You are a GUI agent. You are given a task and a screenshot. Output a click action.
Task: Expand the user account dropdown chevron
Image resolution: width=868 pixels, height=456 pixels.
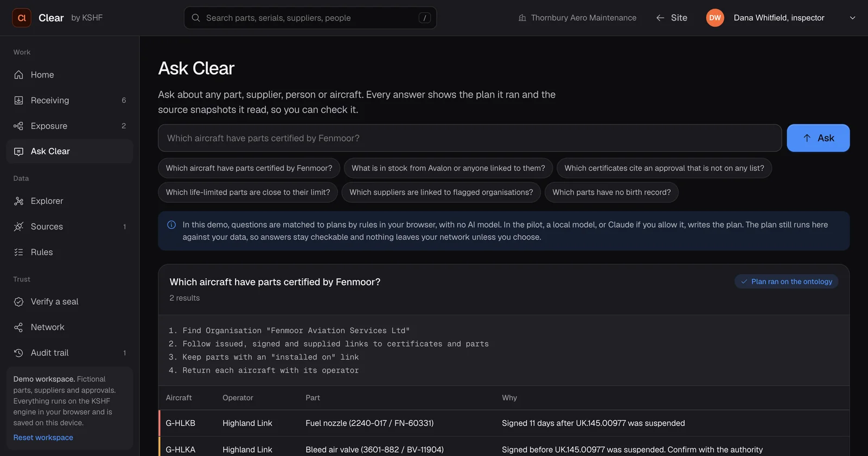point(852,18)
